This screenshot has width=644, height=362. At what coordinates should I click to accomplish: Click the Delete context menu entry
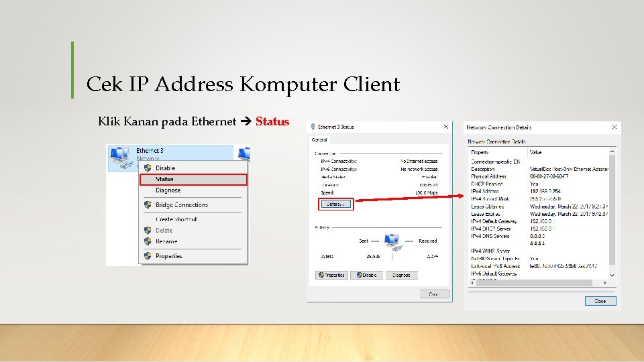(164, 230)
